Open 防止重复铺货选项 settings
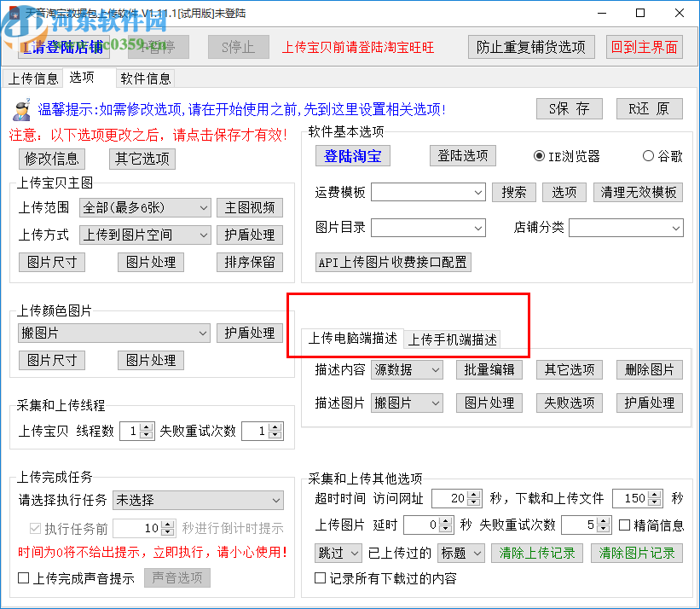Image resolution: width=700 pixels, height=609 pixels. click(x=531, y=47)
